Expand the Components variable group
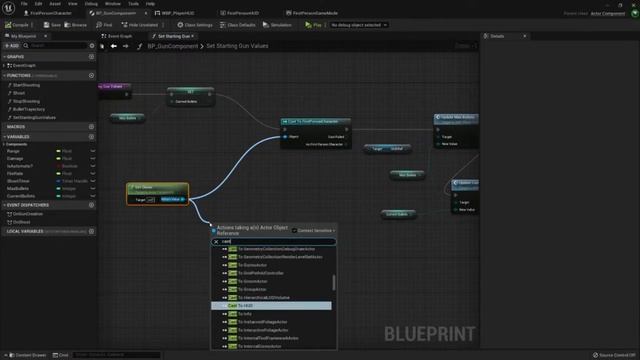Screen dimensions: 640x360 tap(4, 144)
